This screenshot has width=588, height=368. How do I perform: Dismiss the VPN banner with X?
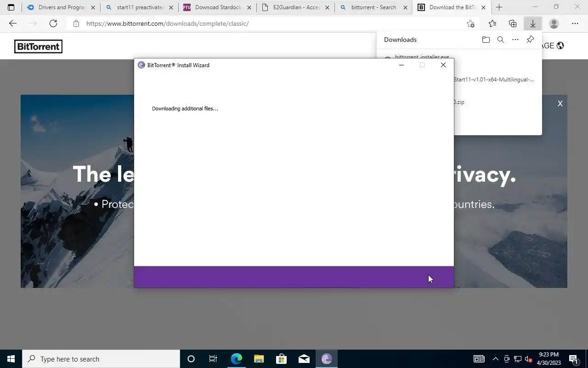pyautogui.click(x=560, y=103)
